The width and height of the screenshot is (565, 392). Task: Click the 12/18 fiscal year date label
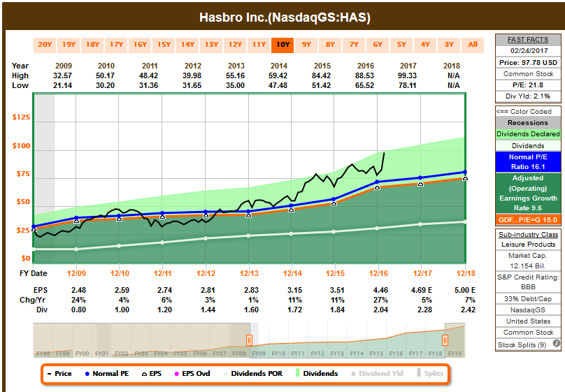466,274
